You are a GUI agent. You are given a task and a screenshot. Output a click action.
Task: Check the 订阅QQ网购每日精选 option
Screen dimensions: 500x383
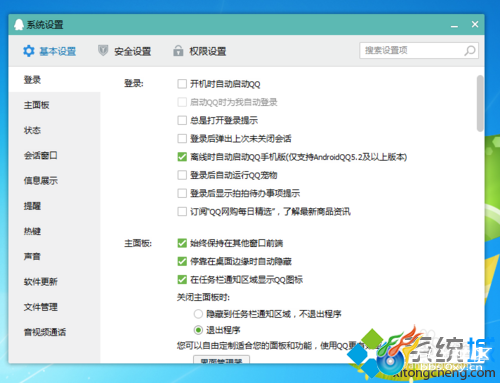(x=182, y=211)
